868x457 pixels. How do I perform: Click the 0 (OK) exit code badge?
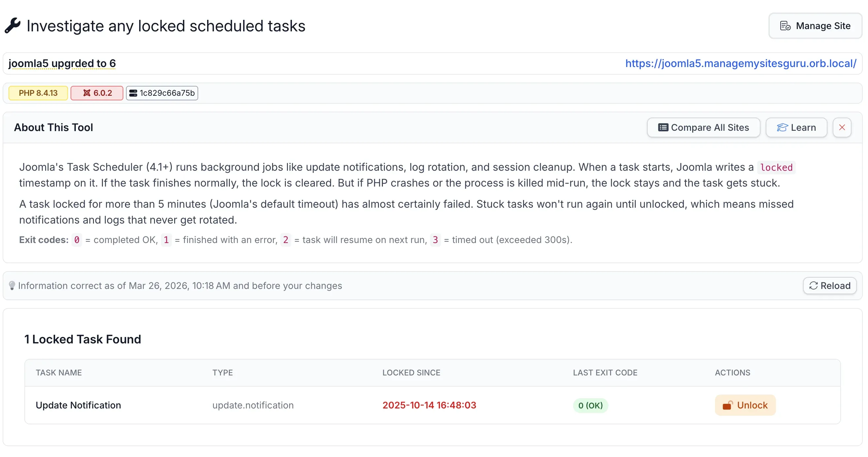point(590,406)
